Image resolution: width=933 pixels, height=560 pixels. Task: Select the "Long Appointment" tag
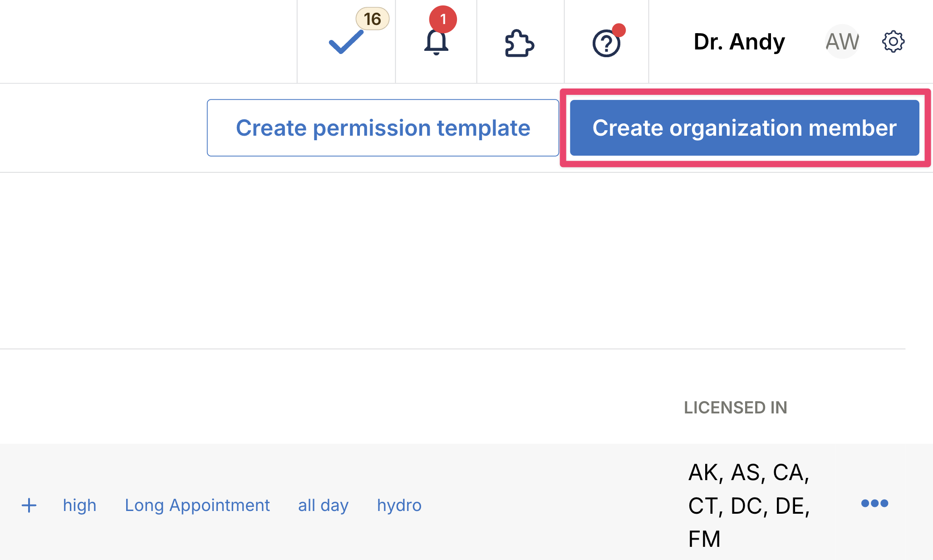(197, 505)
